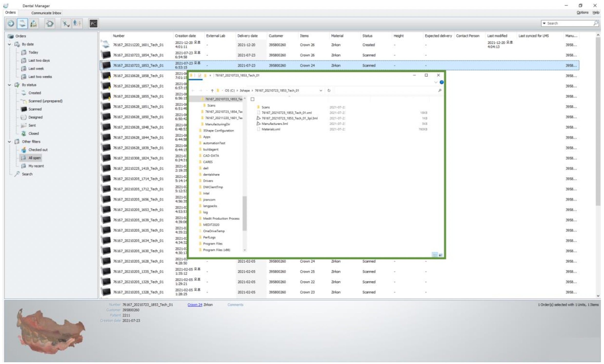Open the Options menu

[582, 13]
